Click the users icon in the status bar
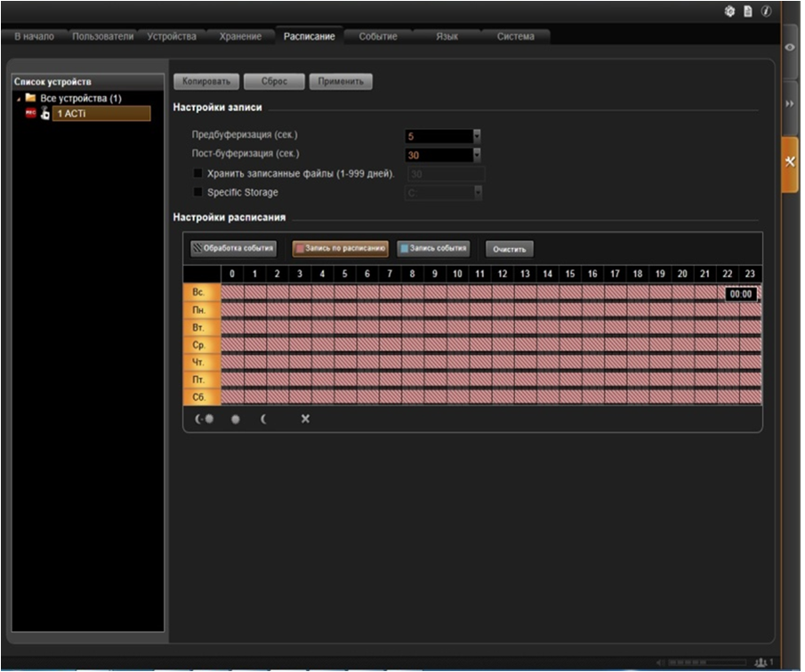 (761, 662)
